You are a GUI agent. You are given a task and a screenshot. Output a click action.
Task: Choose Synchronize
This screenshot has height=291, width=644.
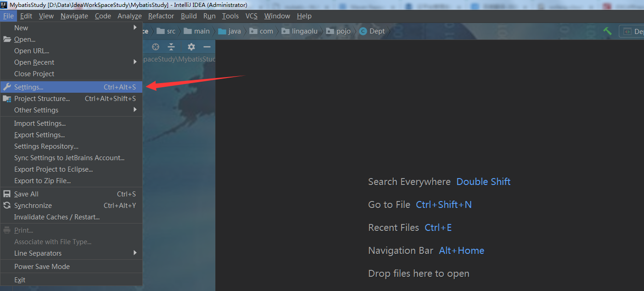click(71, 206)
